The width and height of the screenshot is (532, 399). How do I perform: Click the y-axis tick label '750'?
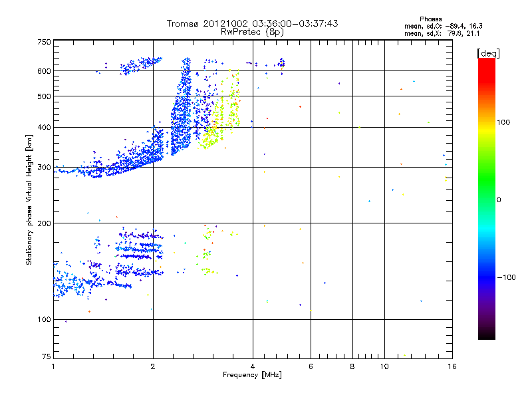click(x=44, y=42)
